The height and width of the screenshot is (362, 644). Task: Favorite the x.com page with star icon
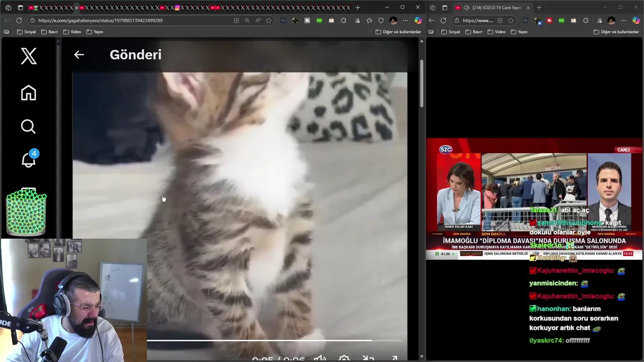pyautogui.click(x=269, y=21)
